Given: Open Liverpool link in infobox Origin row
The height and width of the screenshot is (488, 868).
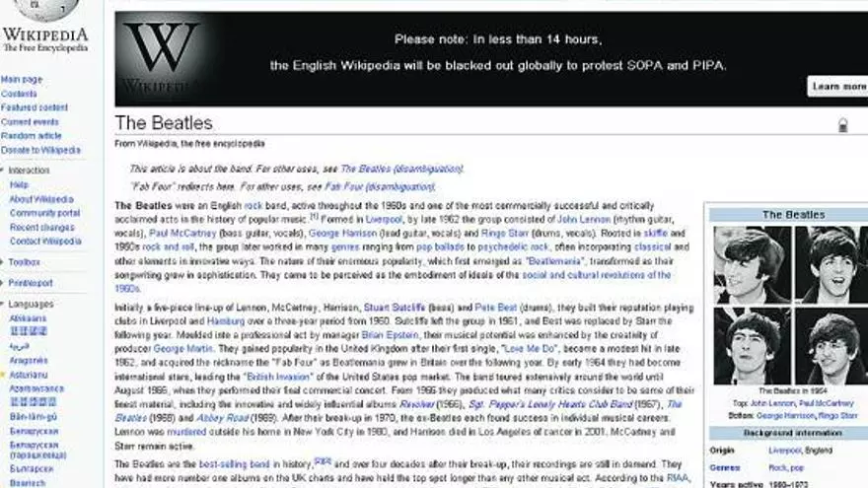Looking at the screenshot, I should (x=784, y=450).
